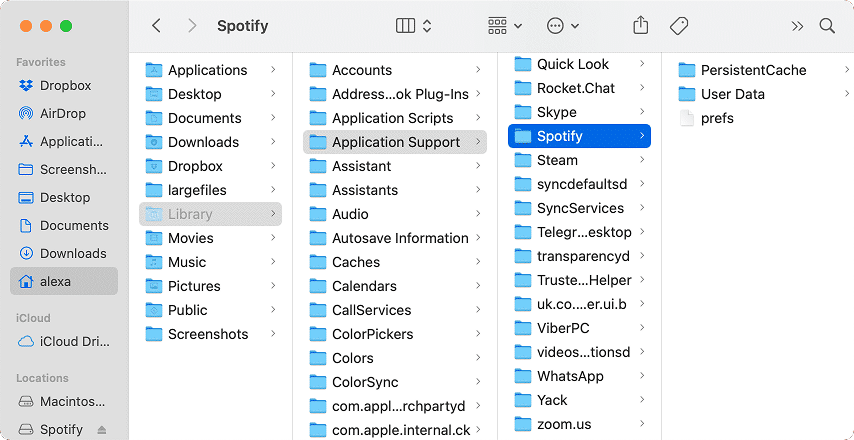Select the SyncServices folder
Image resolution: width=854 pixels, height=440 pixels.
(579, 208)
